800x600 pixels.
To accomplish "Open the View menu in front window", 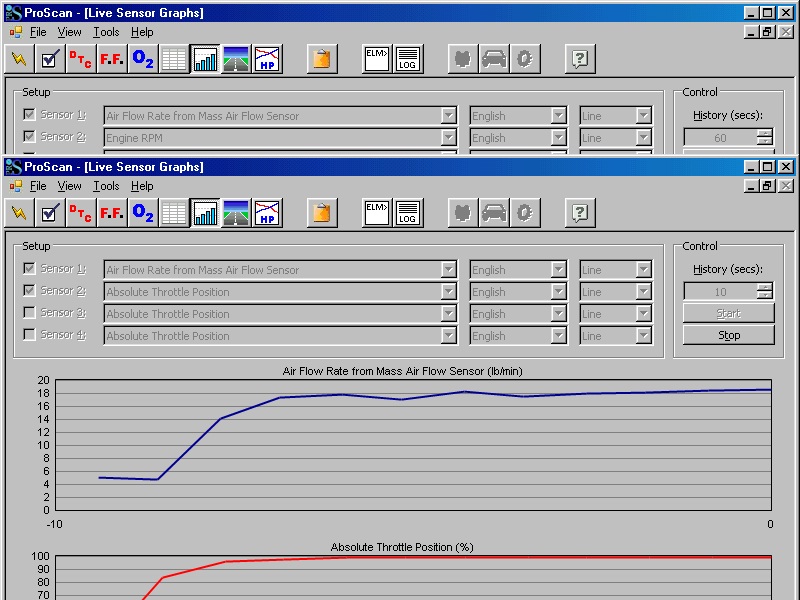I will click(x=69, y=186).
